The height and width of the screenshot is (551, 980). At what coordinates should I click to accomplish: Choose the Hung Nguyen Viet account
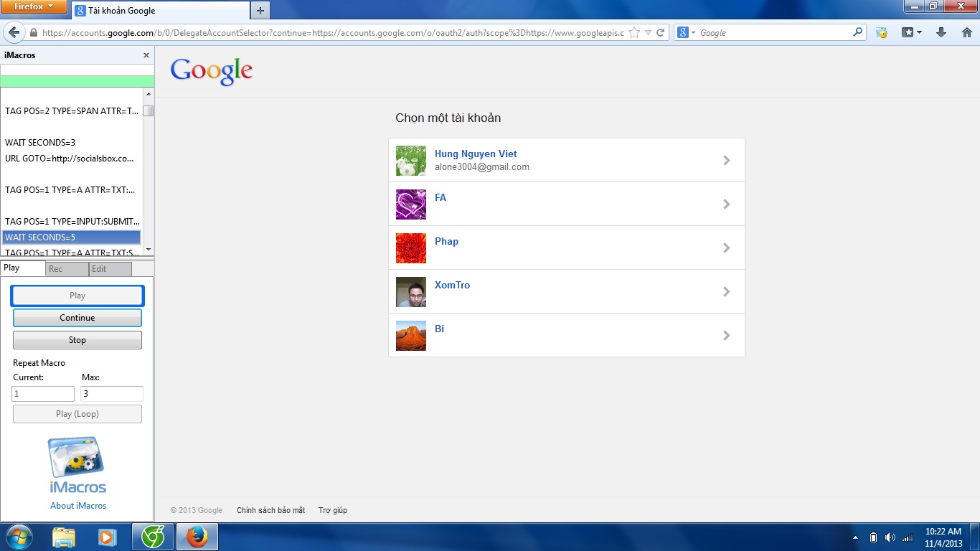point(567,160)
